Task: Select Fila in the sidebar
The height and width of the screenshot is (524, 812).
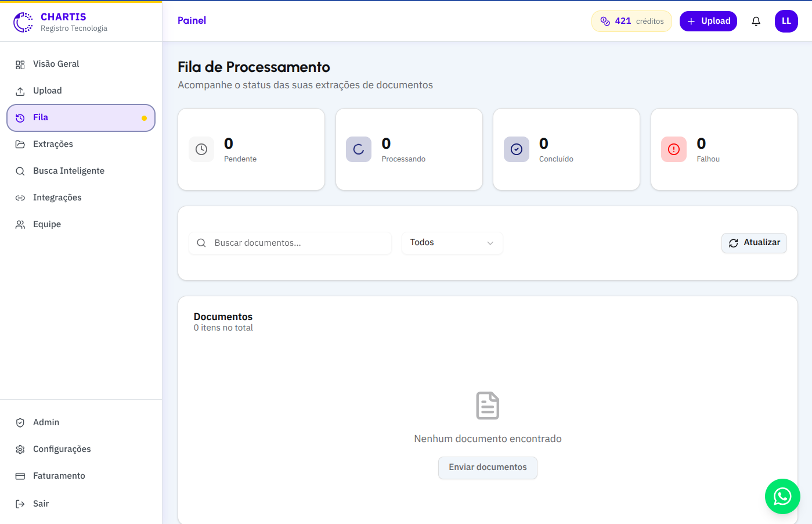Action: pyautogui.click(x=81, y=118)
